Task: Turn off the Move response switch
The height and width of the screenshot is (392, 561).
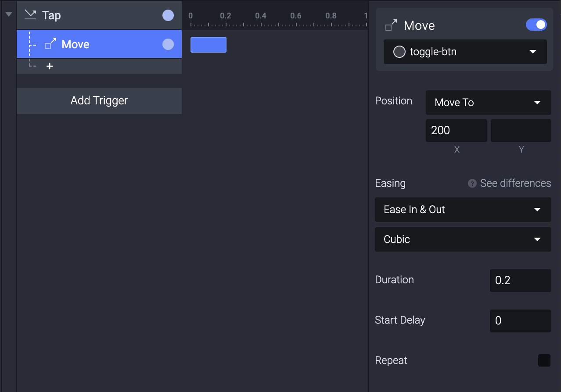Action: coord(536,25)
